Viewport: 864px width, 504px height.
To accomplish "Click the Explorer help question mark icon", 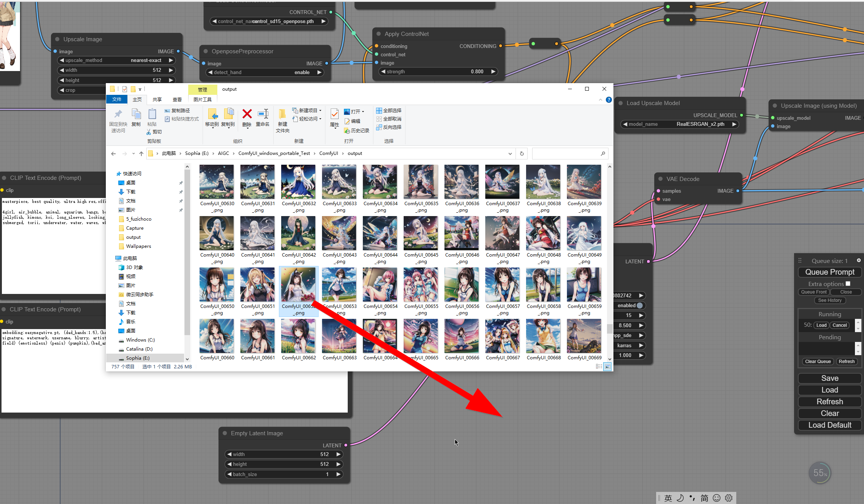I will [609, 100].
